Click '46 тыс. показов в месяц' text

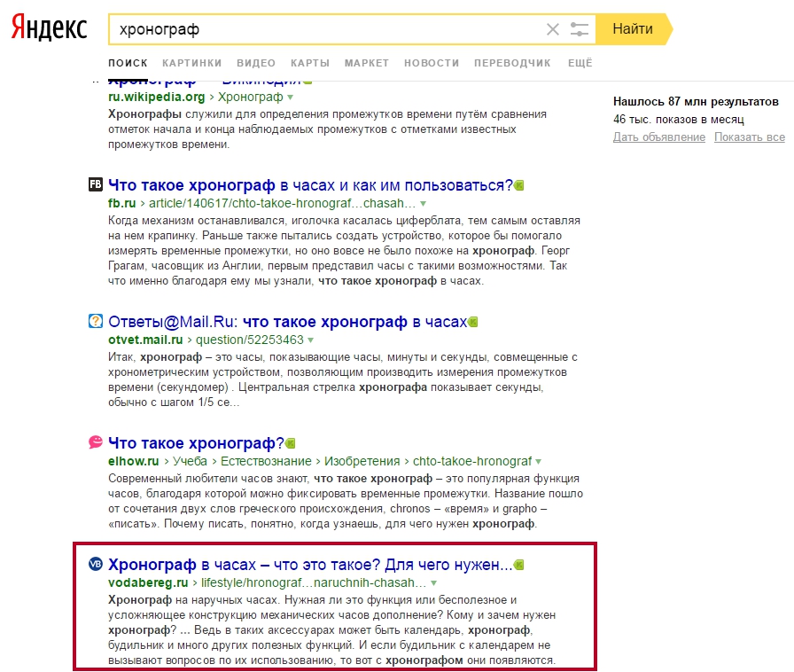coord(679,119)
